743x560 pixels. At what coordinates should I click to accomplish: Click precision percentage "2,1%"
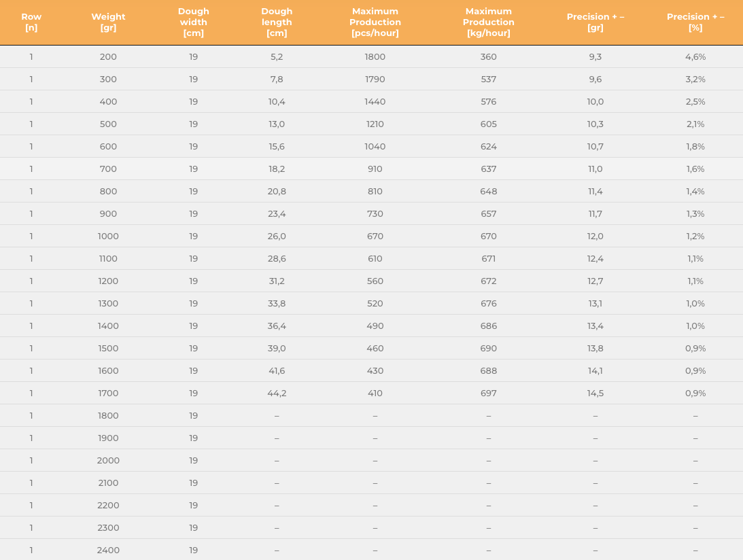[695, 124]
